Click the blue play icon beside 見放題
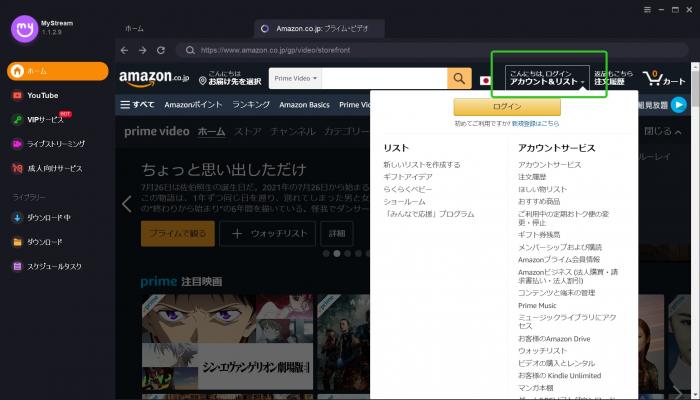 click(x=679, y=105)
